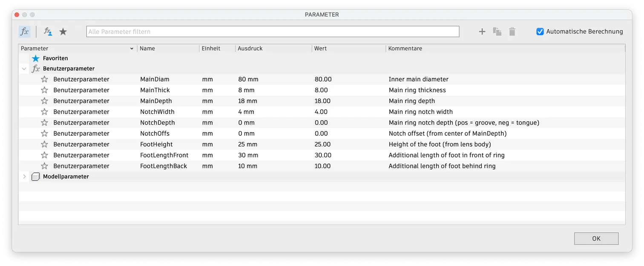
Task: Click the 'Main ring notch width' comment
Action: [x=420, y=112]
